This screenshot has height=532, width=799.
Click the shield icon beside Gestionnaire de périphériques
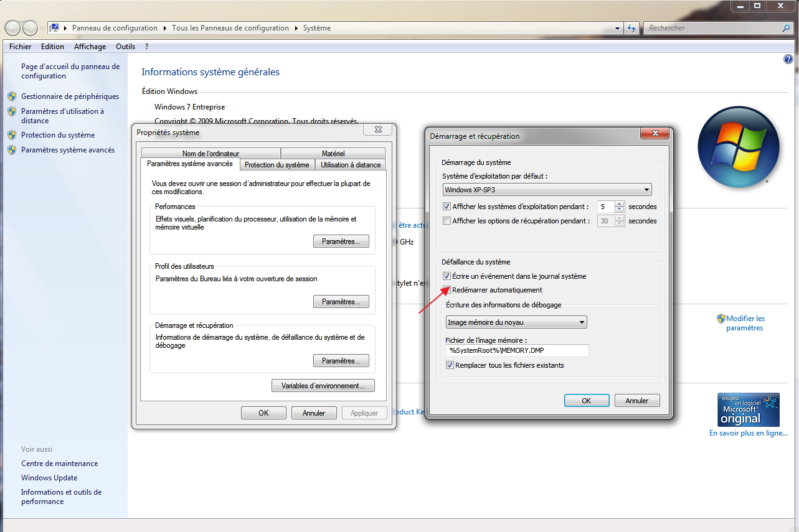click(x=12, y=96)
